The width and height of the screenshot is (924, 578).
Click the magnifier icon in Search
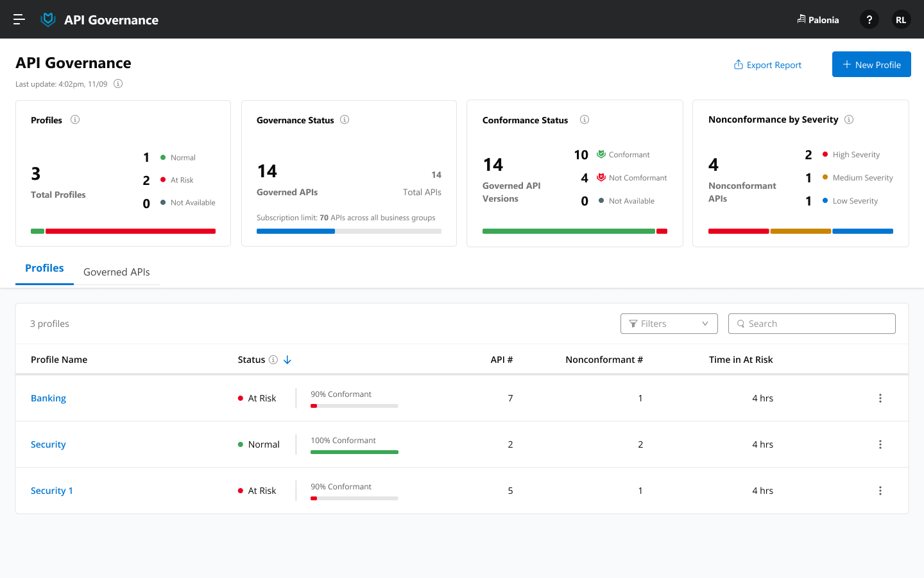[x=741, y=324]
